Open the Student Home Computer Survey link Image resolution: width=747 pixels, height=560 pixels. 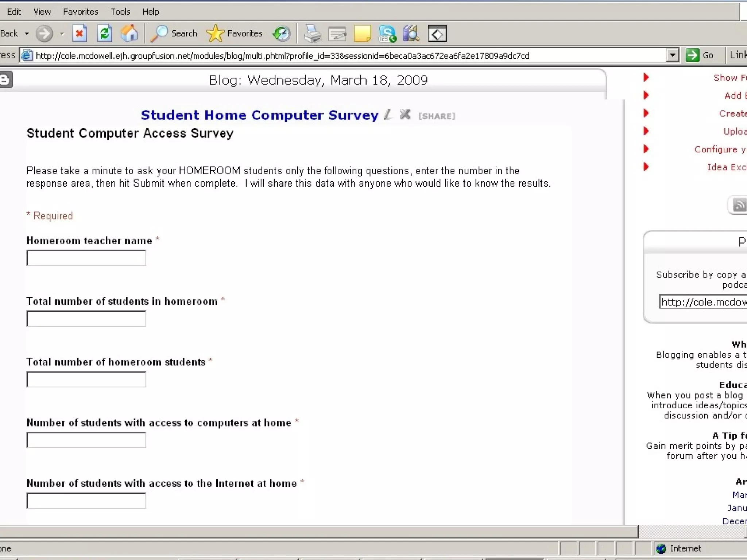(260, 115)
